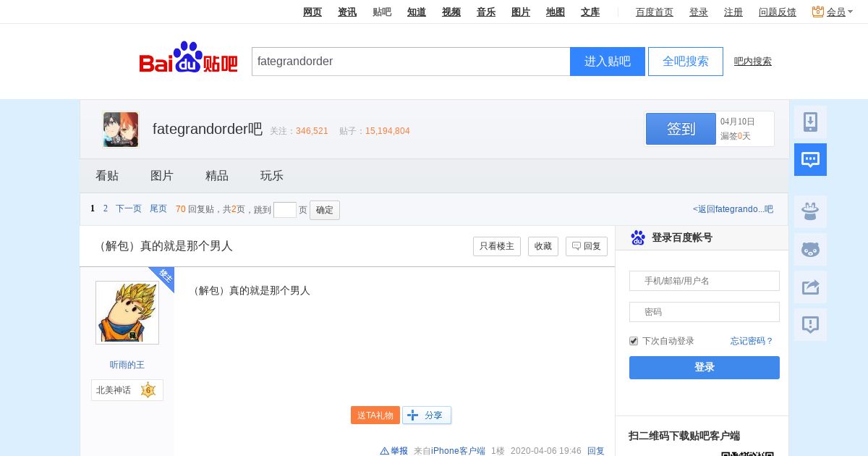Click the fategrandorder forum avatar
Screen dimensions: 868x456
pos(121,130)
